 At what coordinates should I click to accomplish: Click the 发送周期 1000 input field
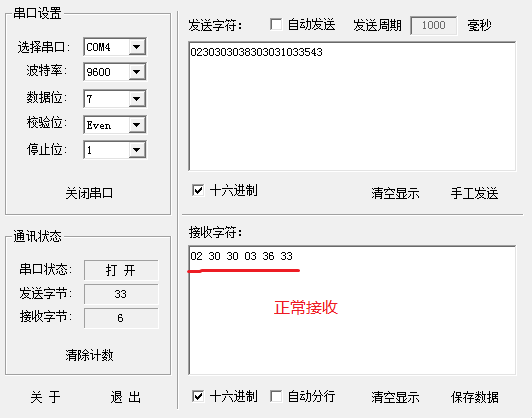pyautogui.click(x=434, y=25)
